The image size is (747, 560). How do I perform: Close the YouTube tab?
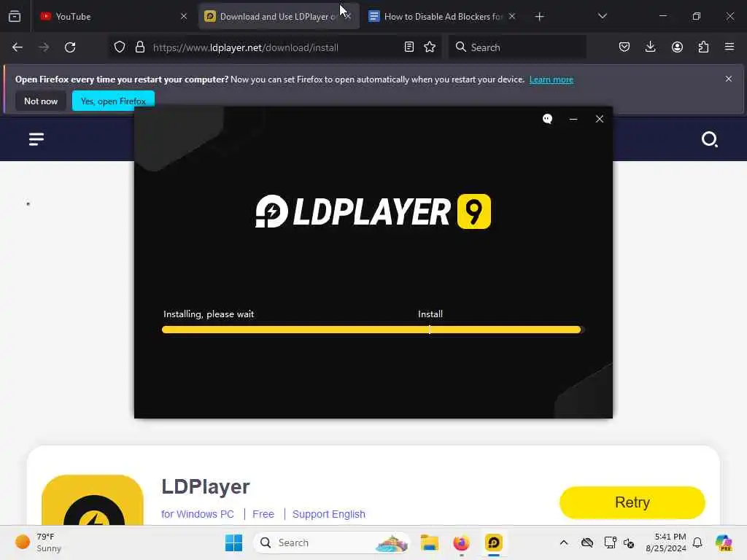[x=184, y=16]
